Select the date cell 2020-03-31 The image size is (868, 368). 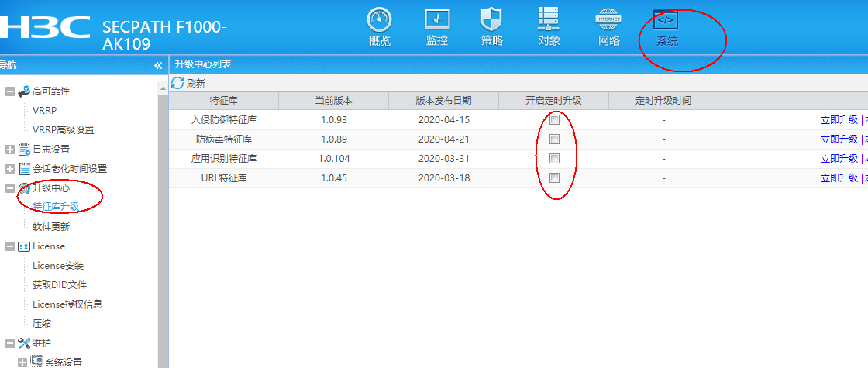click(444, 158)
